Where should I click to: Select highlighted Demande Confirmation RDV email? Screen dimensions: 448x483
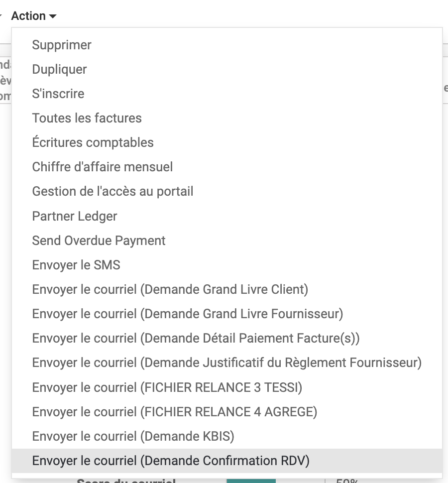click(227, 461)
